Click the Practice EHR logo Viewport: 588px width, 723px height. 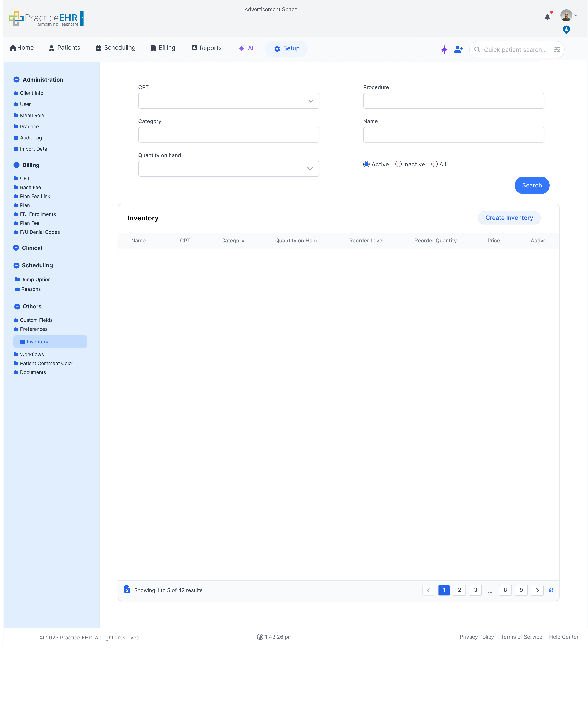coord(46,18)
